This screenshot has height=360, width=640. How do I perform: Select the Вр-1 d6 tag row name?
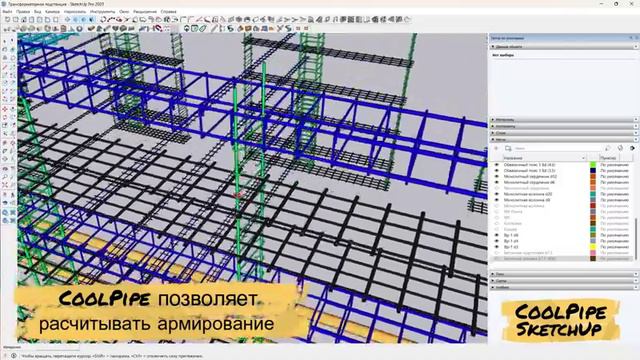point(511,235)
